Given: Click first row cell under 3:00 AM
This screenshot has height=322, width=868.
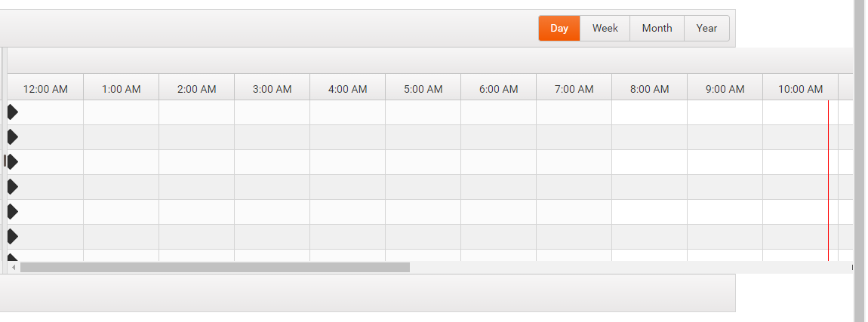Looking at the screenshot, I should coord(272,112).
